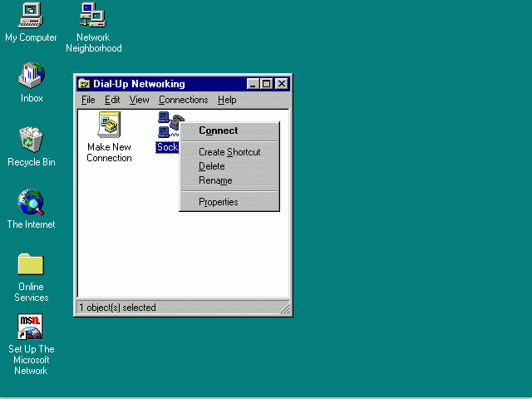Choose Properties from the context menu
The image size is (532, 399).
229,202
